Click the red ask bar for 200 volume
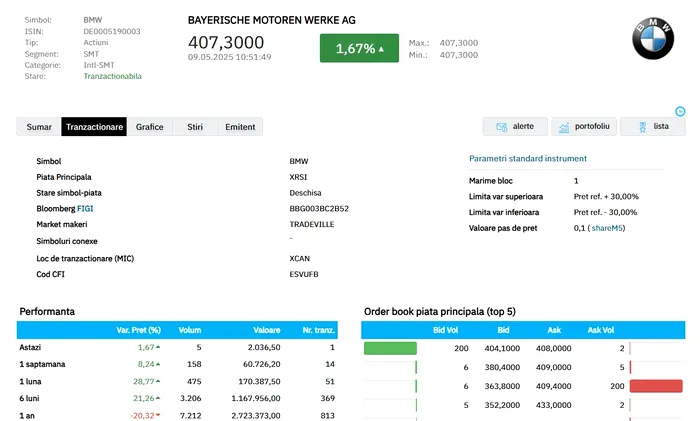 656,386
